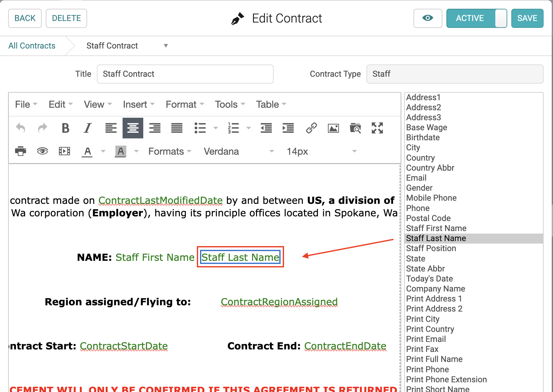Click the DELETE button
The image size is (553, 392).
pyautogui.click(x=66, y=18)
